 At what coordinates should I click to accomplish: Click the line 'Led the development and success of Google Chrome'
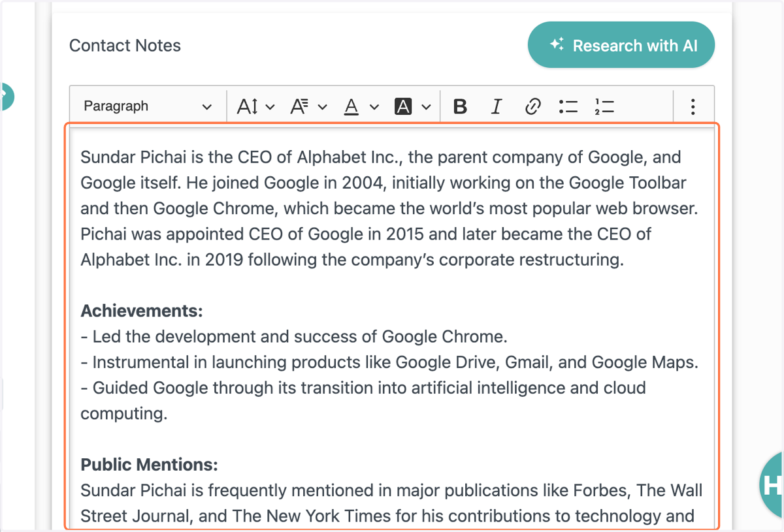pyautogui.click(x=294, y=336)
